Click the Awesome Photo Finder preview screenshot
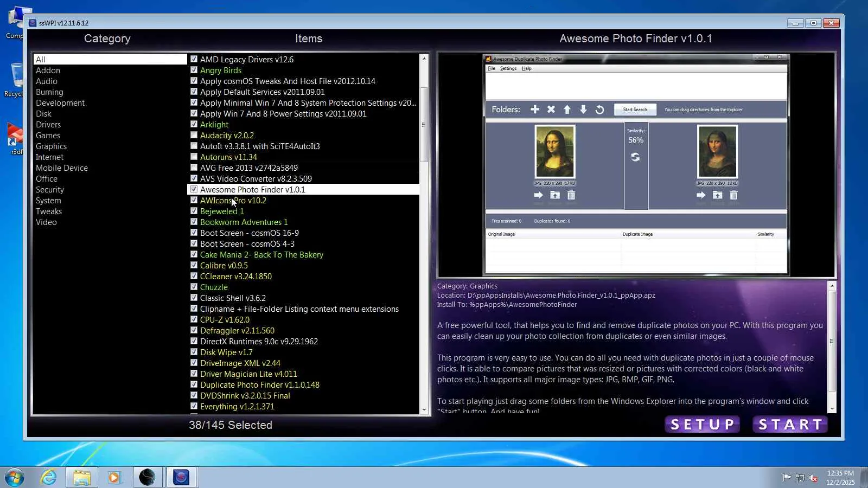This screenshot has height=488, width=868. [636, 165]
